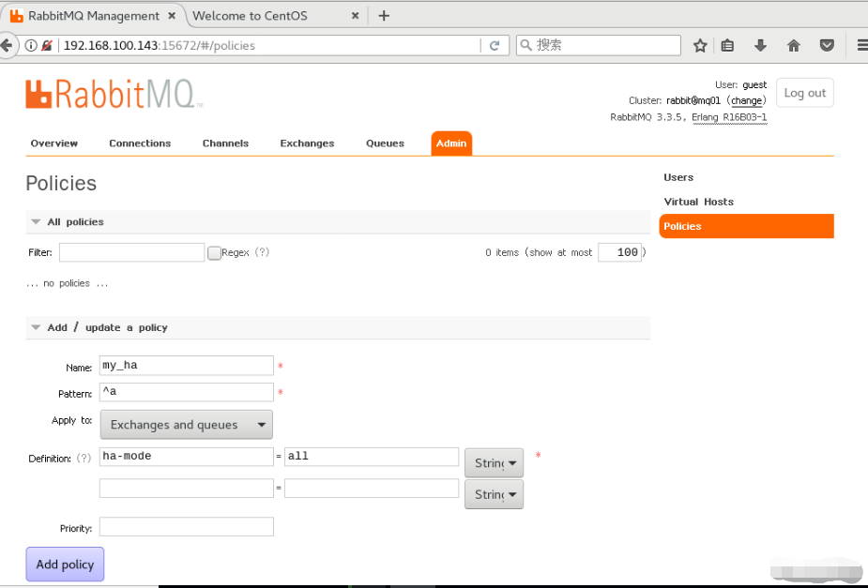868x588 pixels.
Task: Click the '0 items' count text
Action: pyautogui.click(x=502, y=252)
